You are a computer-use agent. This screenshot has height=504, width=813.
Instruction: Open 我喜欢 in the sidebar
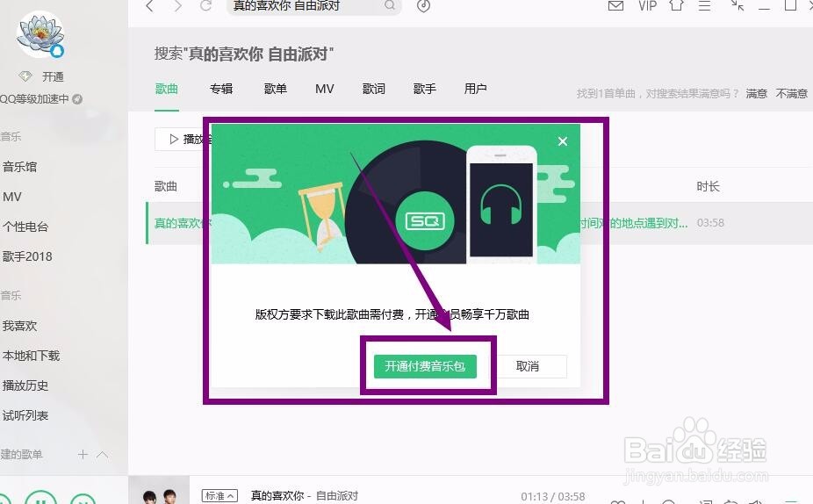19,326
